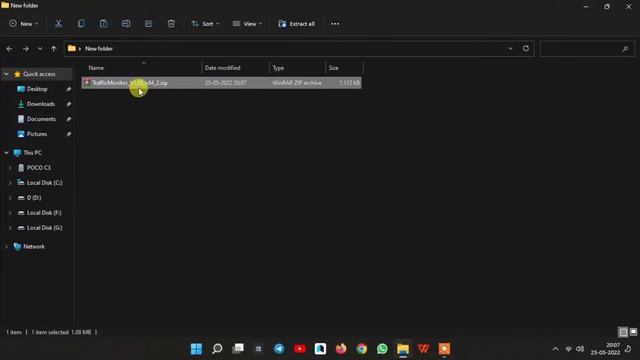This screenshot has height=360, width=640.
Task: Collapse Quick access tree section
Action: (6, 74)
